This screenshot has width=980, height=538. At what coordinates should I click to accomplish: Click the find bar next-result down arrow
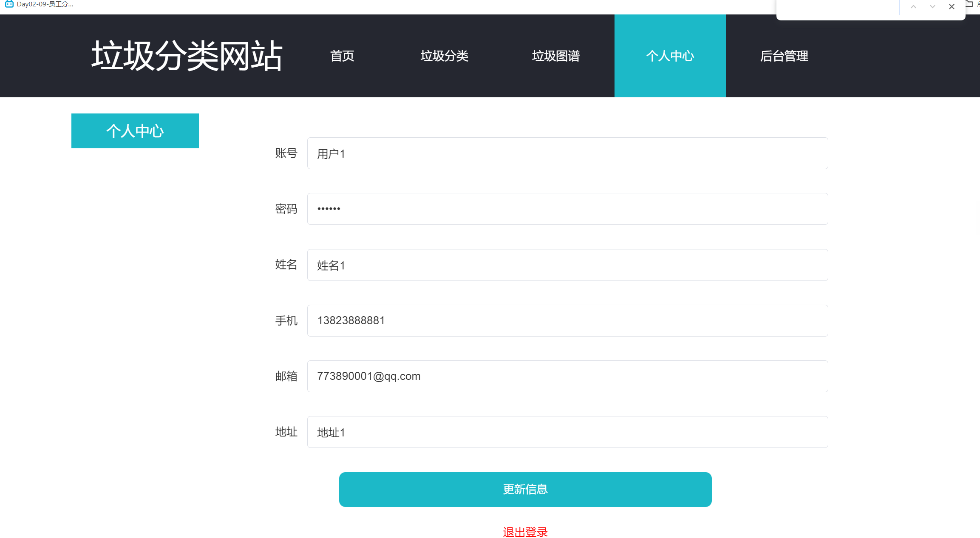932,7
